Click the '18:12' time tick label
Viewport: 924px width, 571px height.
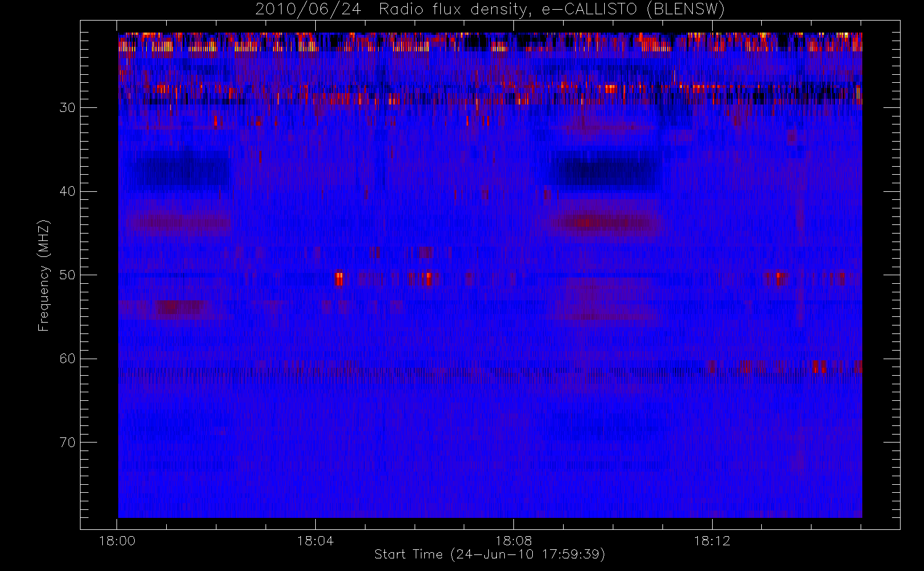point(712,541)
